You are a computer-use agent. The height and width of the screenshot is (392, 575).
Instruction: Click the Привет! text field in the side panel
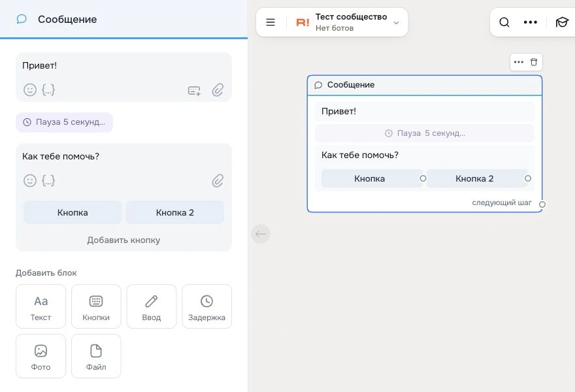pyautogui.click(x=123, y=65)
